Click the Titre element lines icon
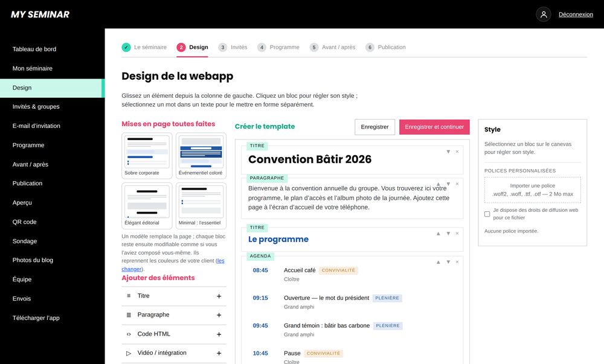 pos(129,296)
